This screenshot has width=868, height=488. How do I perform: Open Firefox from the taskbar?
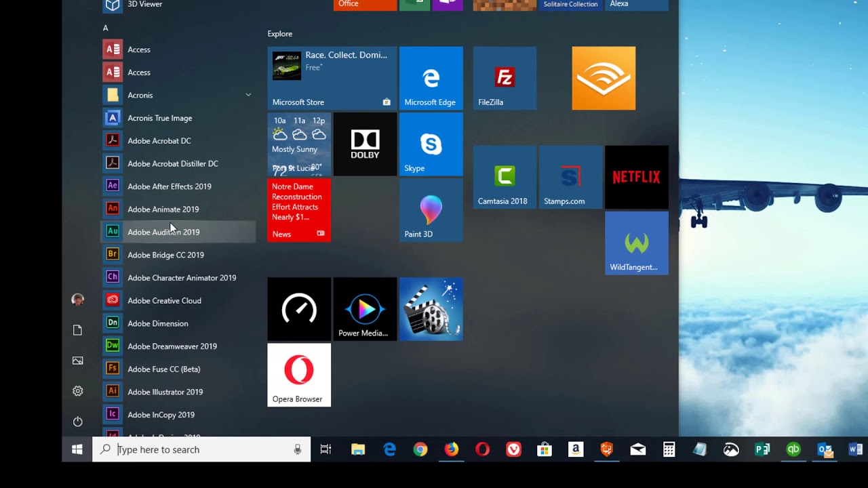(x=452, y=449)
